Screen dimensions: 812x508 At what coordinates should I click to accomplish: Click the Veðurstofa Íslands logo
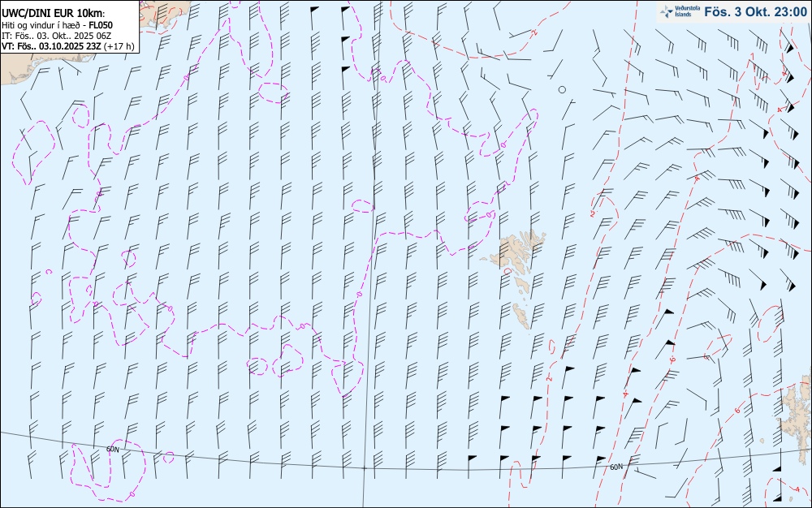point(680,11)
